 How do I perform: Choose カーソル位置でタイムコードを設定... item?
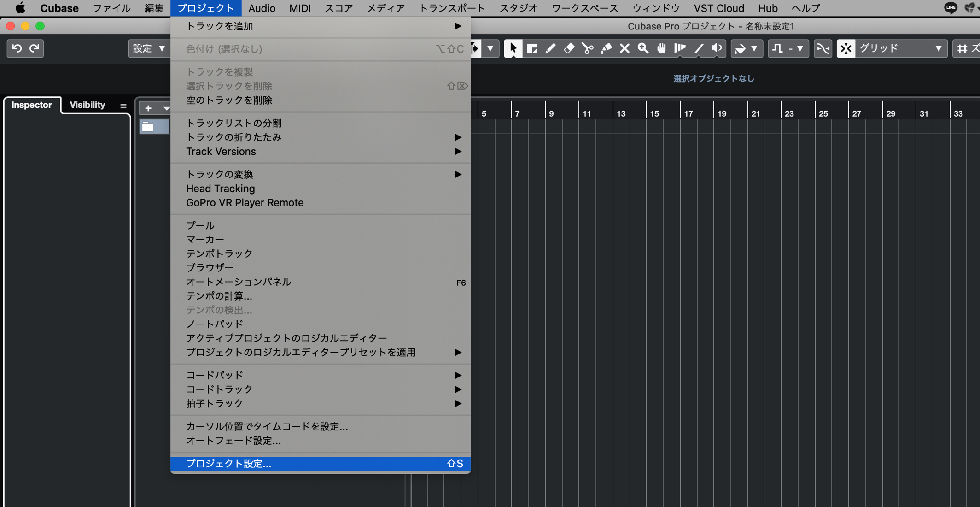[320, 427]
